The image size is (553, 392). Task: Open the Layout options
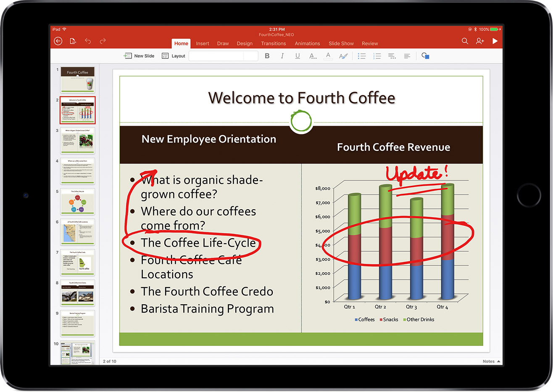coord(174,56)
